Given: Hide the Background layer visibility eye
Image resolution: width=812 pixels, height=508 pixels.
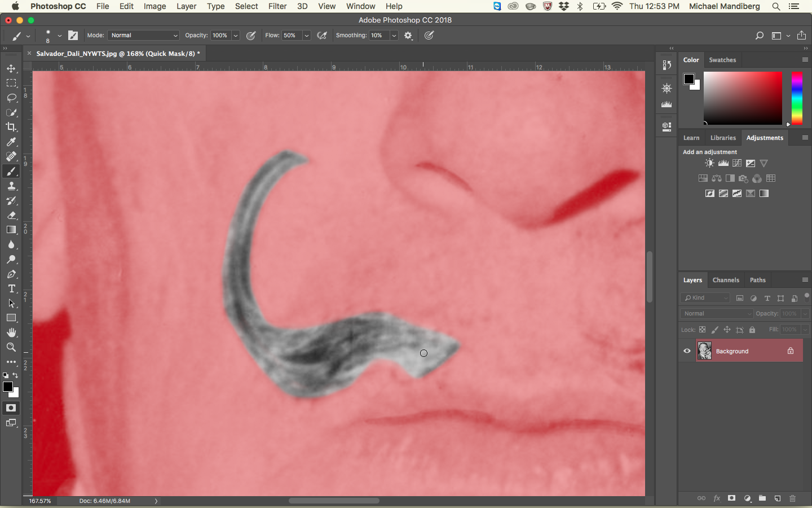Looking at the screenshot, I should point(687,351).
